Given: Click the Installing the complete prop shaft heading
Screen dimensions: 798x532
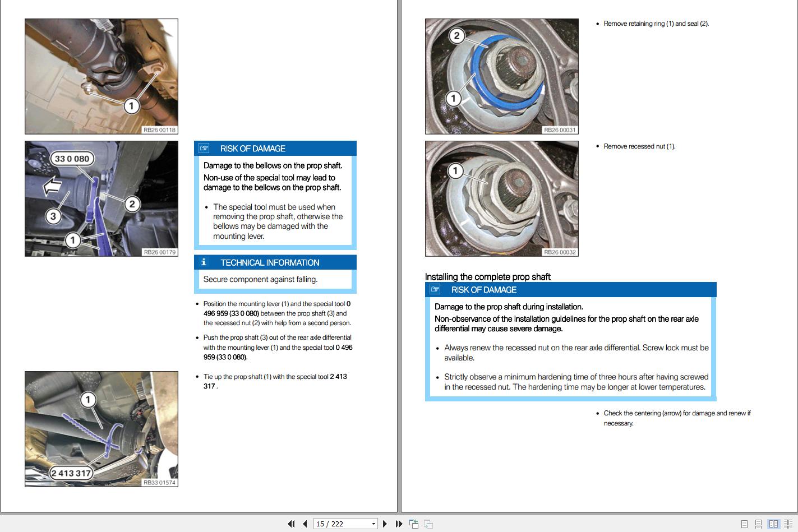Looking at the screenshot, I should tap(487, 277).
